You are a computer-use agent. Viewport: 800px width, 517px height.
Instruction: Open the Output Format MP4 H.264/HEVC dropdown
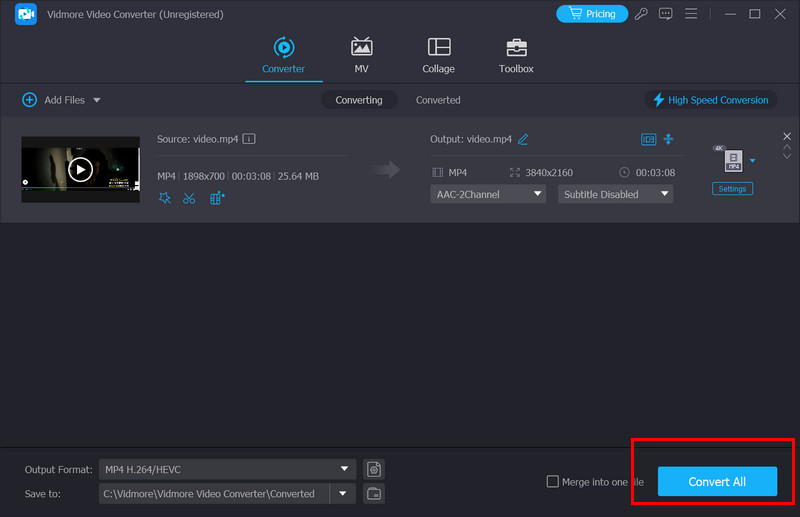pyautogui.click(x=227, y=469)
